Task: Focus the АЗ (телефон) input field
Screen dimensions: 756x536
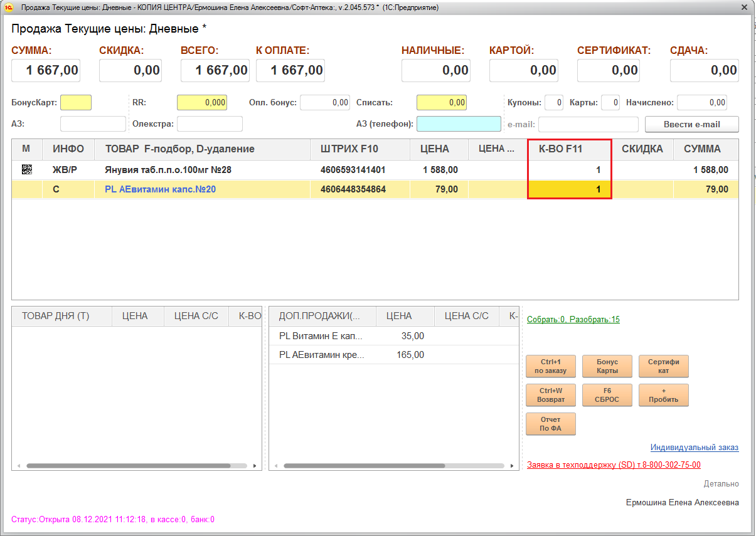Action: 459,124
